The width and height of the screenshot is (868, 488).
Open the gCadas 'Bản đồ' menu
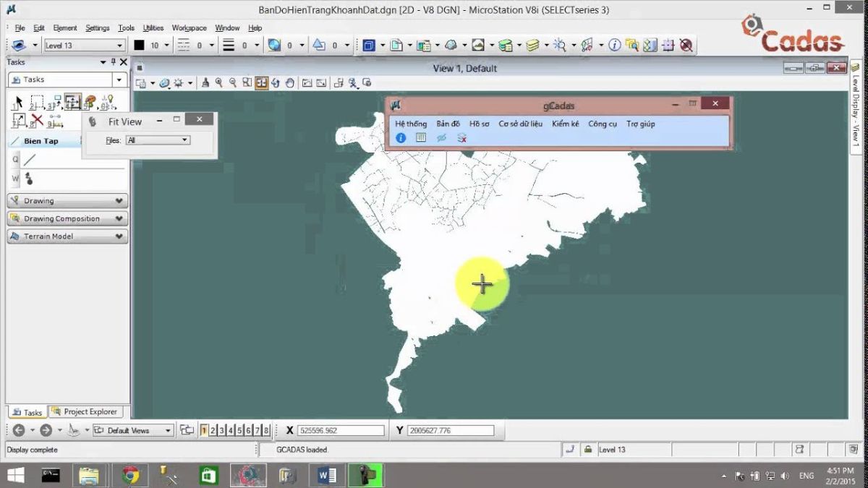click(448, 124)
